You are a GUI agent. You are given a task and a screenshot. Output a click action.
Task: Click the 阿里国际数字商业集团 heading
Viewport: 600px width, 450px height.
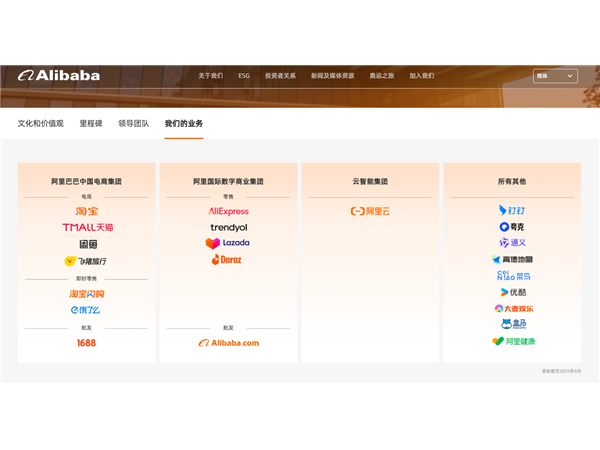pyautogui.click(x=228, y=181)
